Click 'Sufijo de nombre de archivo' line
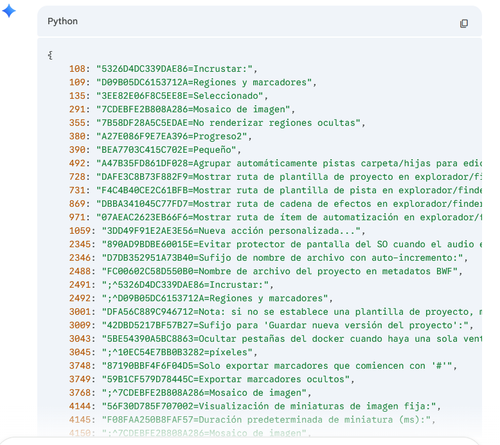This screenshot has height=445, width=500. tap(268, 258)
